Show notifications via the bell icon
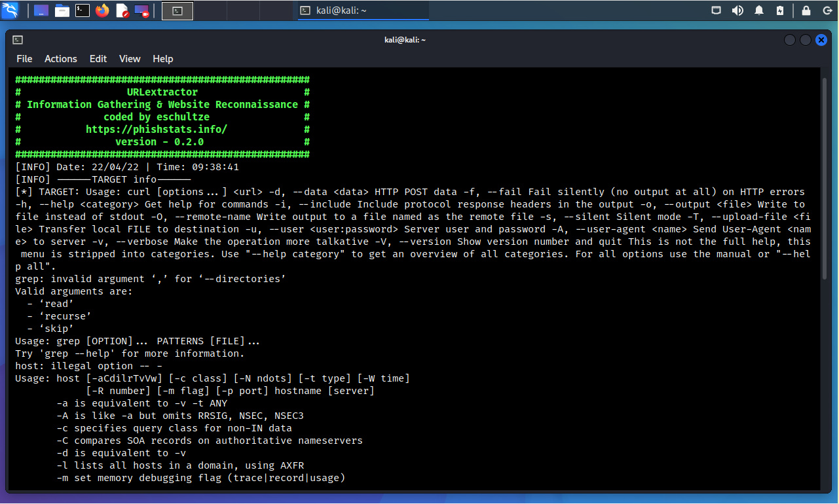Image resolution: width=839 pixels, height=504 pixels. pos(759,10)
